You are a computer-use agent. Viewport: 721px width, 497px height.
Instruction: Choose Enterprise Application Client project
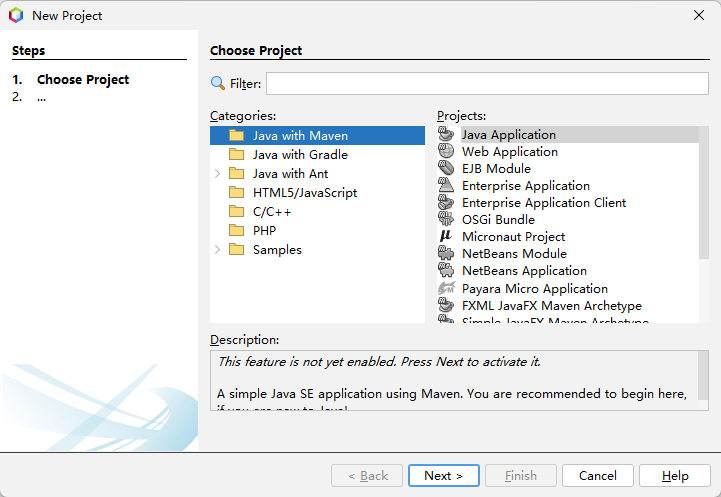click(x=544, y=203)
